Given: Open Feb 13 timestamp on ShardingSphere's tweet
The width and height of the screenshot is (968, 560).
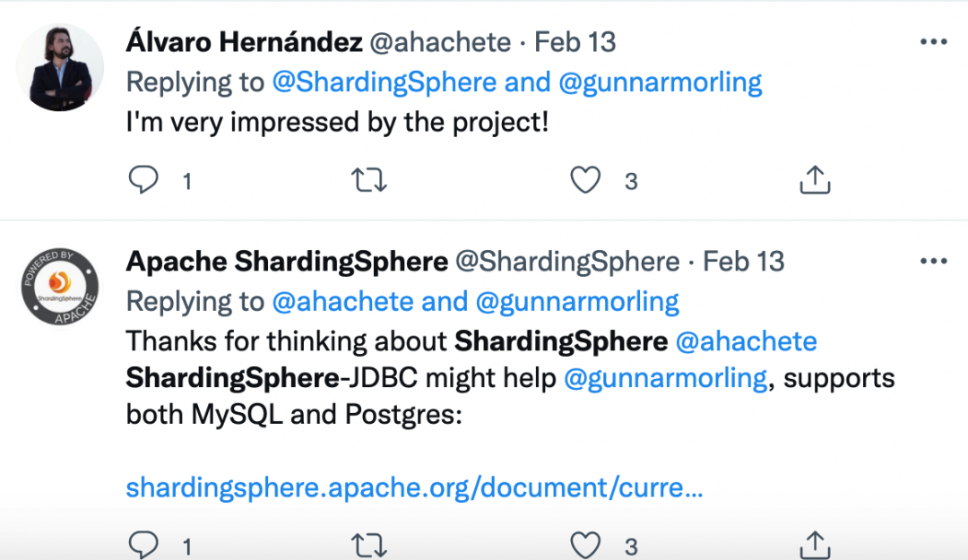Looking at the screenshot, I should pyautogui.click(x=744, y=262).
